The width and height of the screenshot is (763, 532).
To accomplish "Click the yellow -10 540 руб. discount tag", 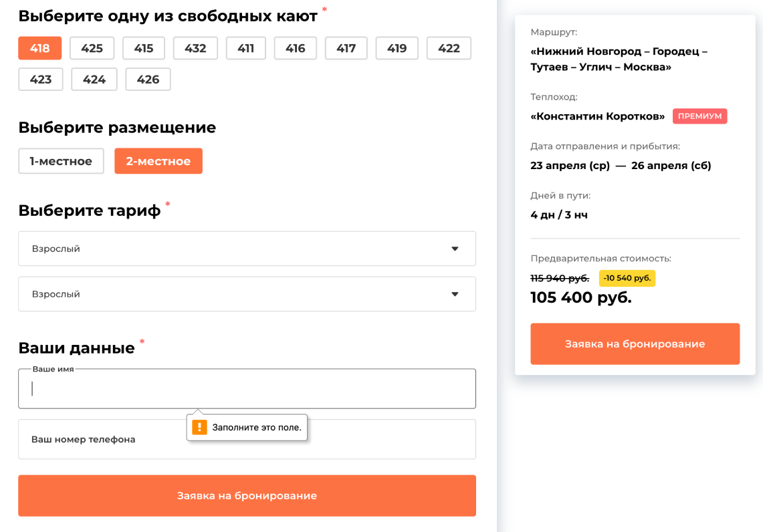I will [627, 278].
